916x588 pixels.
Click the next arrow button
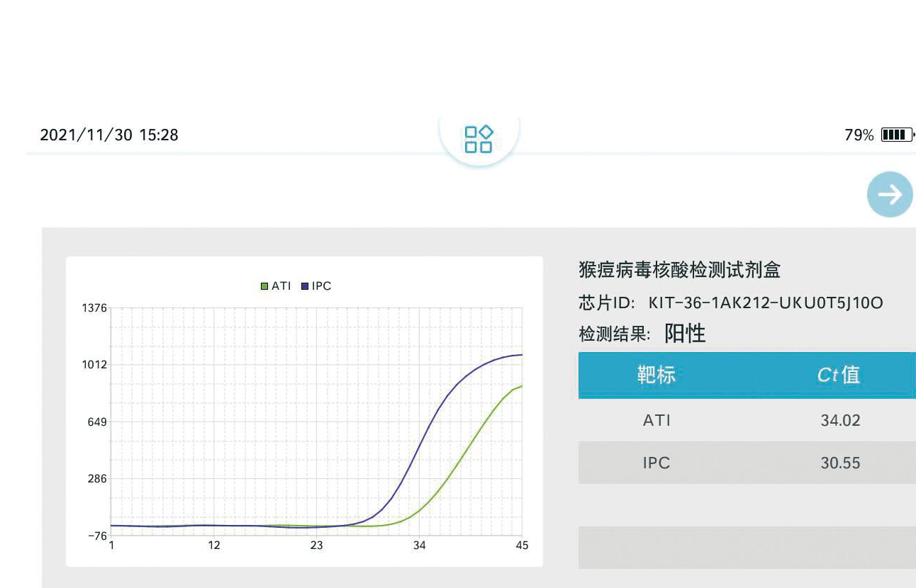coord(890,194)
